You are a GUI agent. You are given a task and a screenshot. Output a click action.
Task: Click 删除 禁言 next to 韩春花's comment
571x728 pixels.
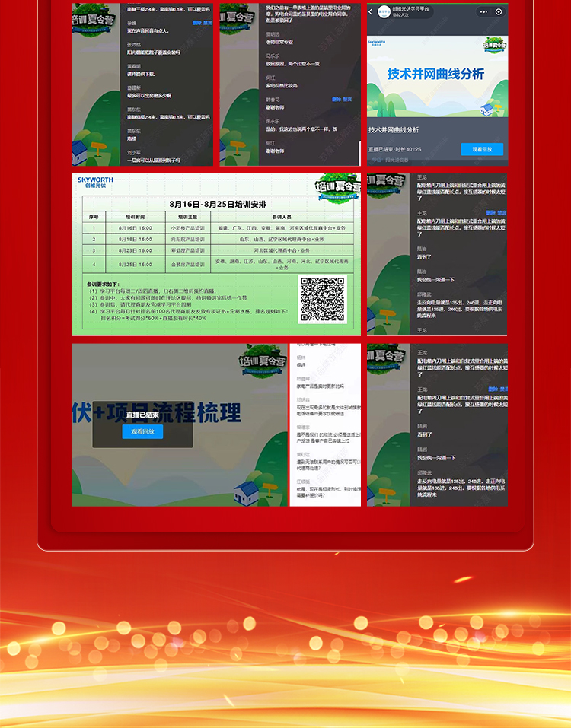coord(341,100)
